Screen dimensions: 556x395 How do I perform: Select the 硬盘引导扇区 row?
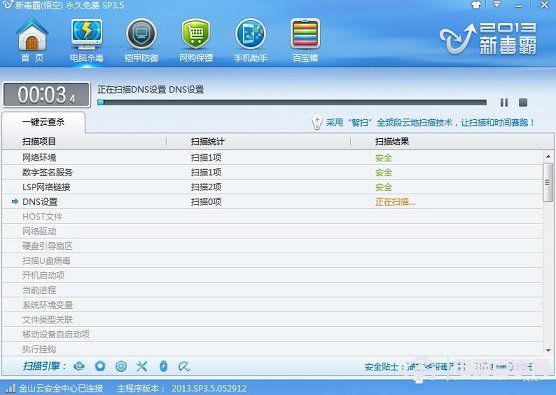[272, 246]
